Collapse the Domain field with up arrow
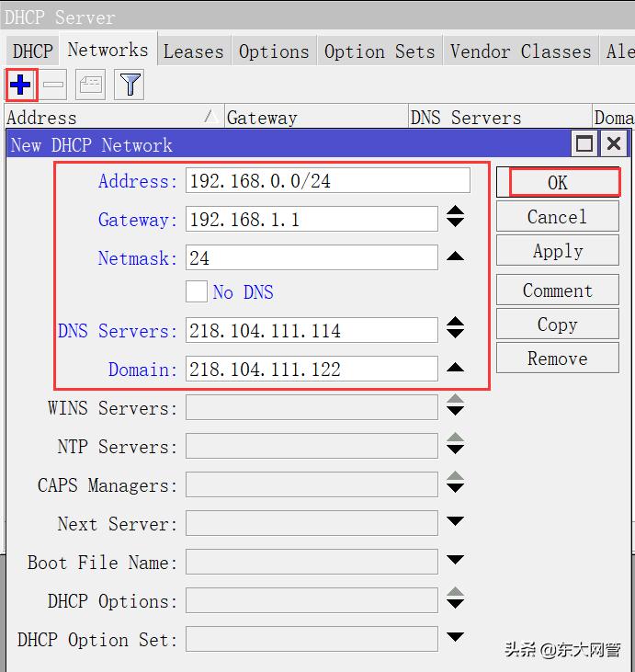The height and width of the screenshot is (672, 635). point(455,368)
